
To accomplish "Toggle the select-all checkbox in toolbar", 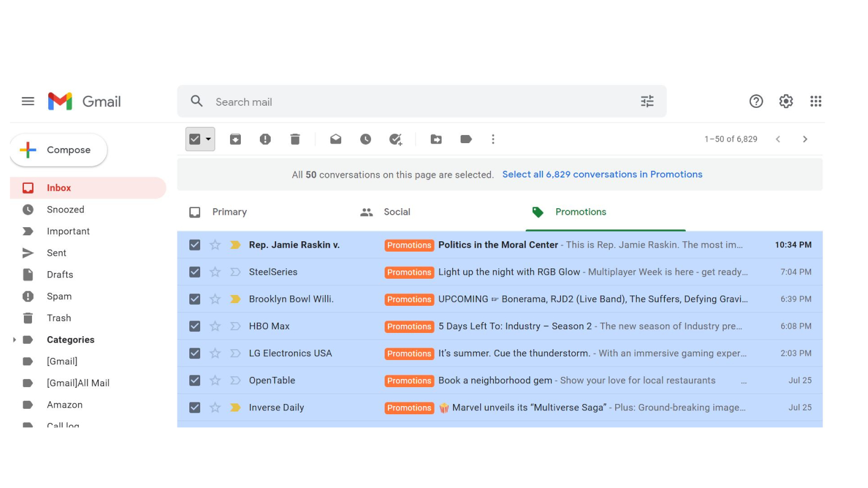I will click(x=195, y=139).
